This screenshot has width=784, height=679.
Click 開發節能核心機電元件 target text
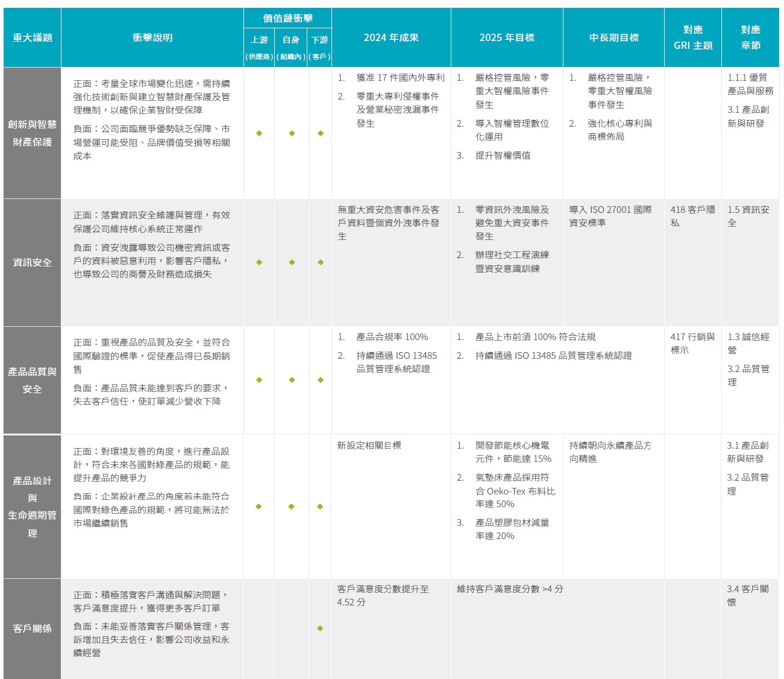click(x=513, y=452)
